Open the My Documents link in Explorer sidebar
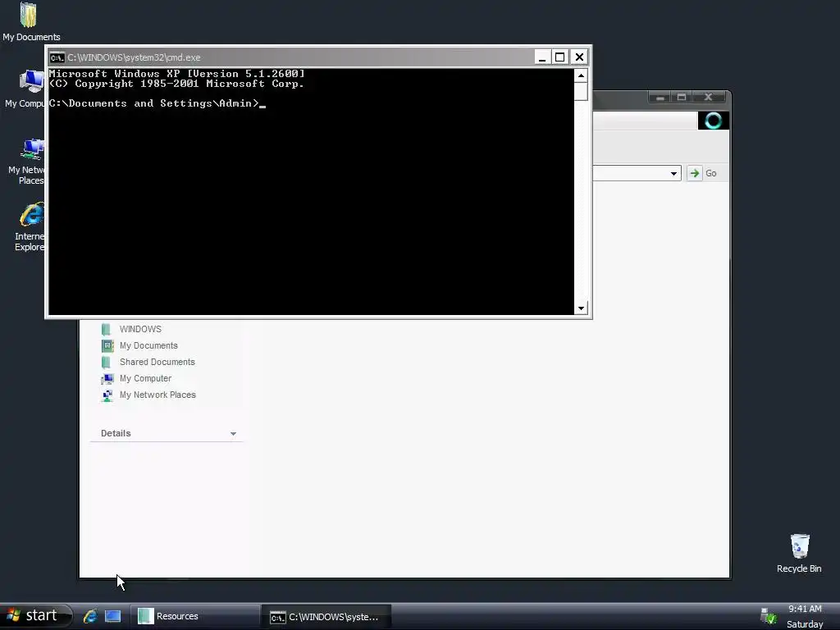The height and width of the screenshot is (630, 840). click(x=148, y=345)
